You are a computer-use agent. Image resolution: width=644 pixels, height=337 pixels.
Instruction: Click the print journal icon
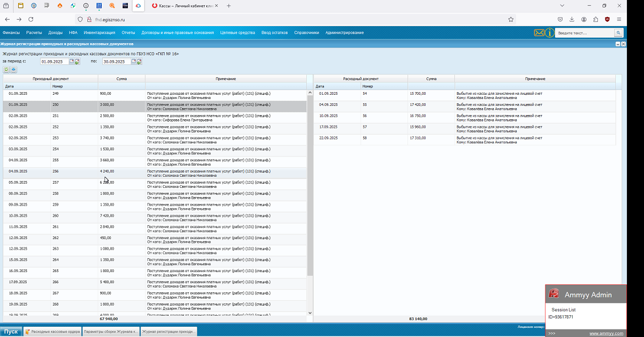tap(13, 70)
